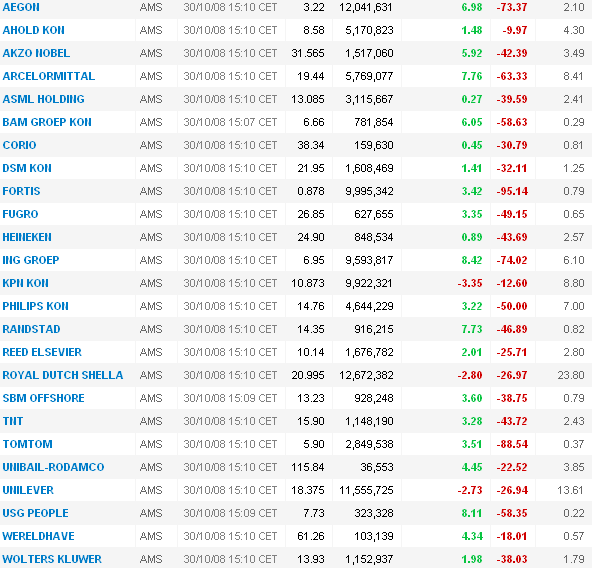Image resolution: width=592 pixels, height=568 pixels.
Task: Select USG PEOPLE change value 8.11
Action: [x=472, y=514]
